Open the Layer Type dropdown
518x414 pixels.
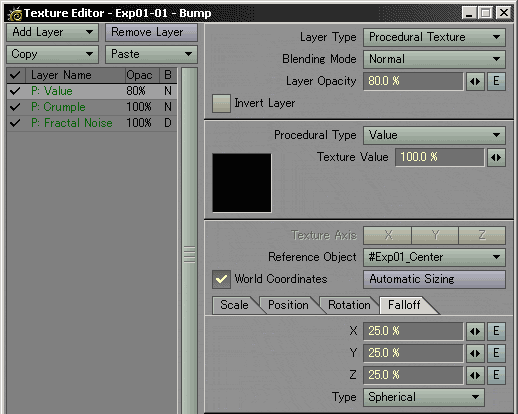coord(434,37)
